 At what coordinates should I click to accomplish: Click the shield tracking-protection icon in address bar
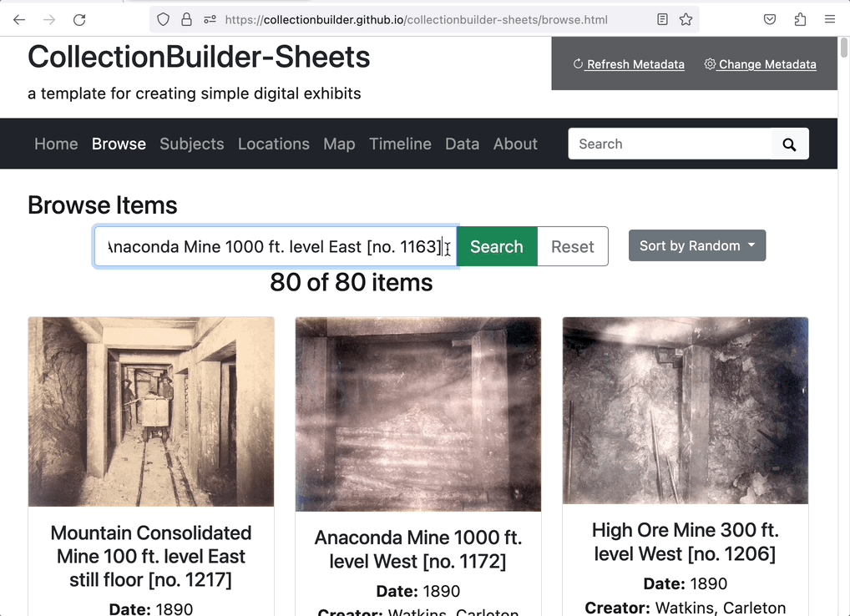[x=163, y=19]
